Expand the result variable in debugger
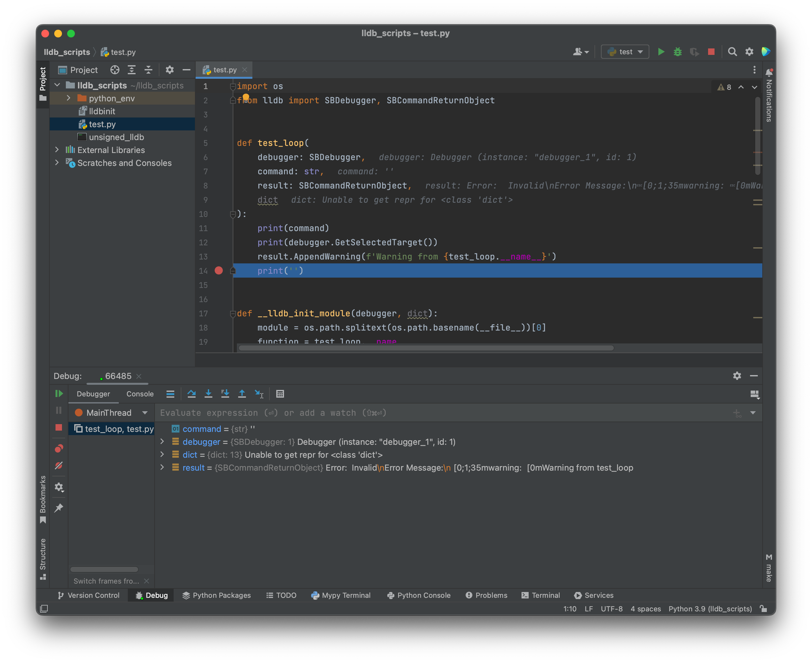This screenshot has width=812, height=663. 162,467
